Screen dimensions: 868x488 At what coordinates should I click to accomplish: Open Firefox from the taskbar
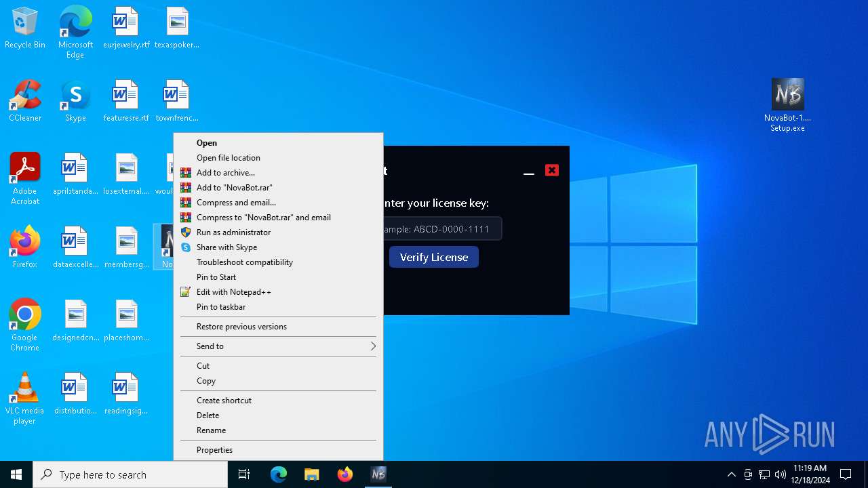pos(345,474)
